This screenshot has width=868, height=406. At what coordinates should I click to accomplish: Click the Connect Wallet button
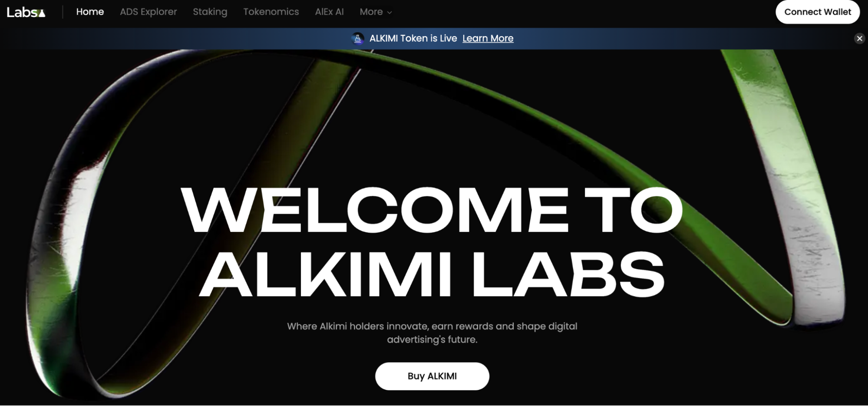(x=818, y=12)
